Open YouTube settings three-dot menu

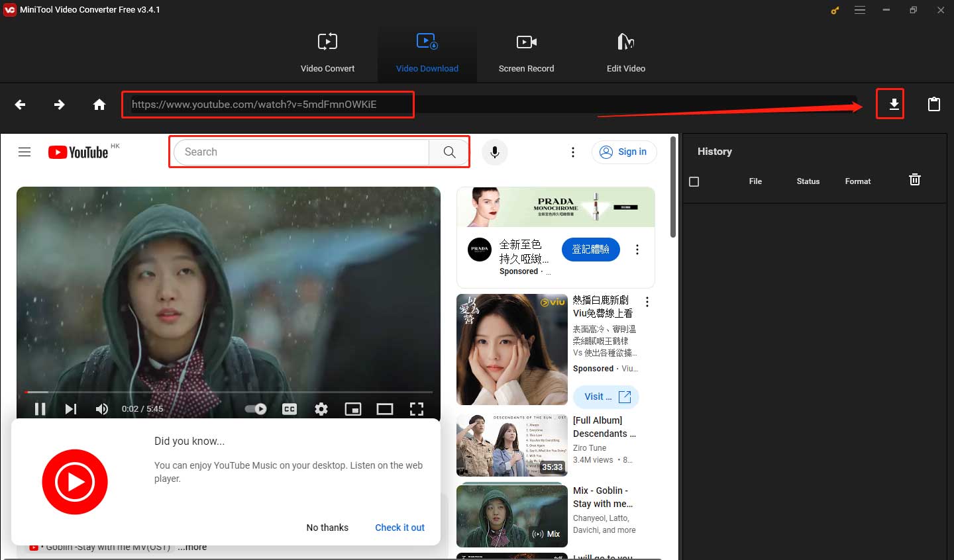(573, 152)
